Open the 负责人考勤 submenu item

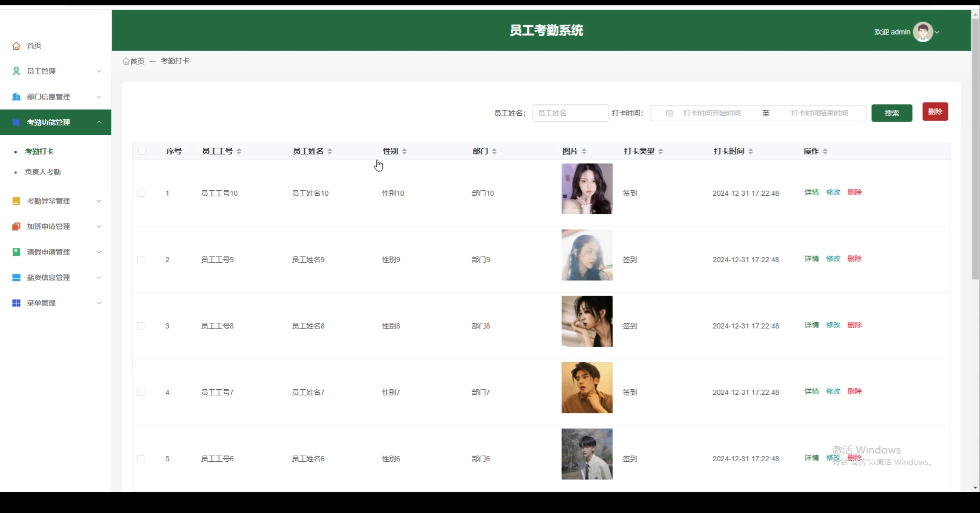43,172
